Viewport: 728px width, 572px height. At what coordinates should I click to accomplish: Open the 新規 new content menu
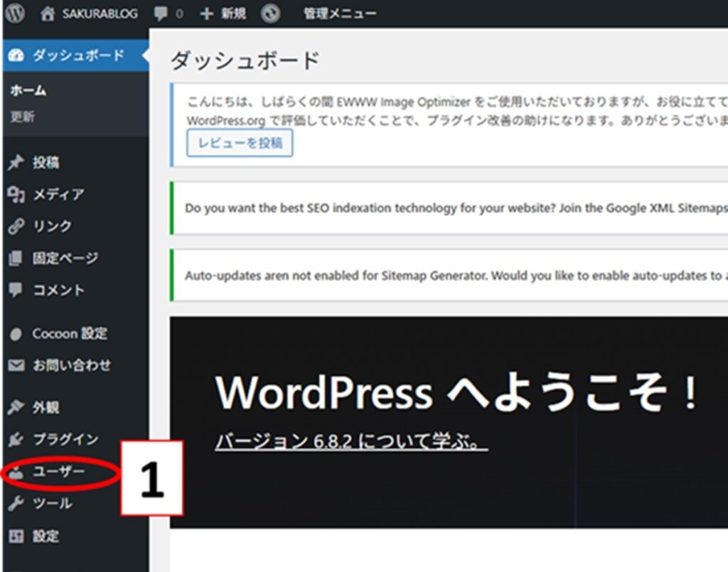[233, 14]
